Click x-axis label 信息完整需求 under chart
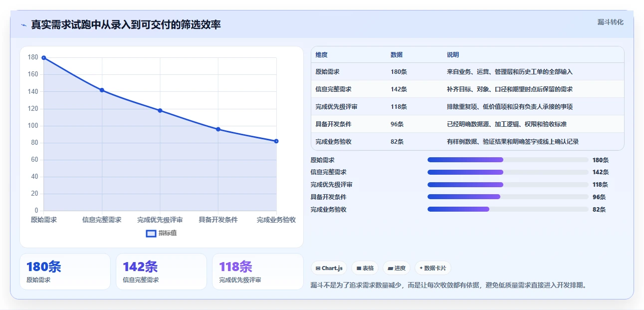 [102, 220]
